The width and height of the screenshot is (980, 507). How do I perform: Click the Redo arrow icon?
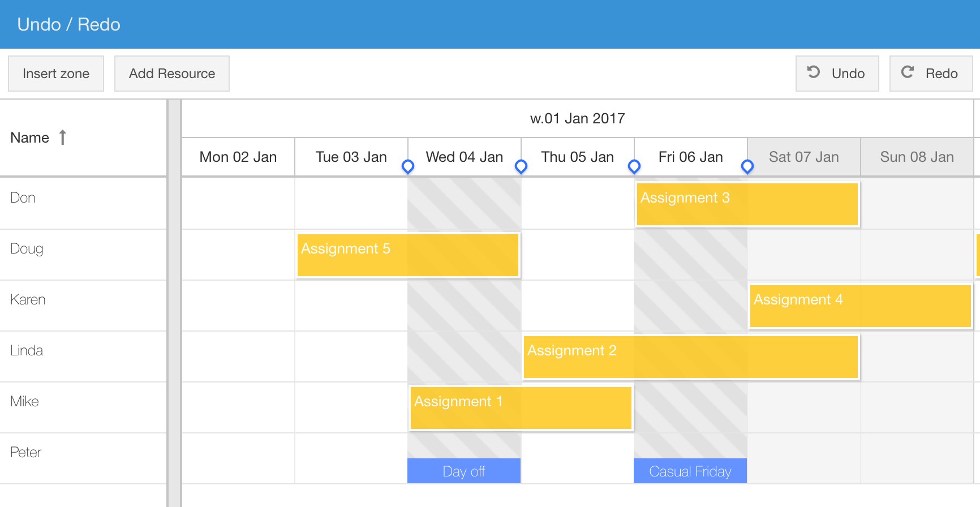908,72
